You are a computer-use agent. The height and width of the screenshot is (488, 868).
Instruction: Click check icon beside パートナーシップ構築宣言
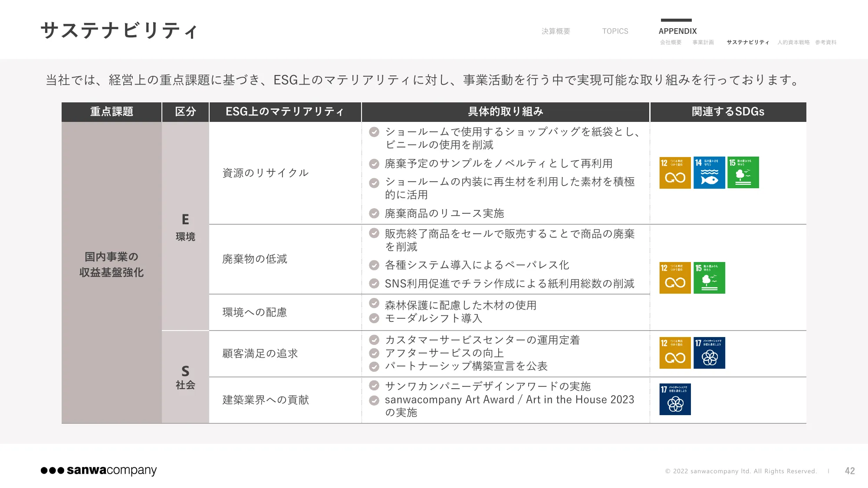[374, 367]
